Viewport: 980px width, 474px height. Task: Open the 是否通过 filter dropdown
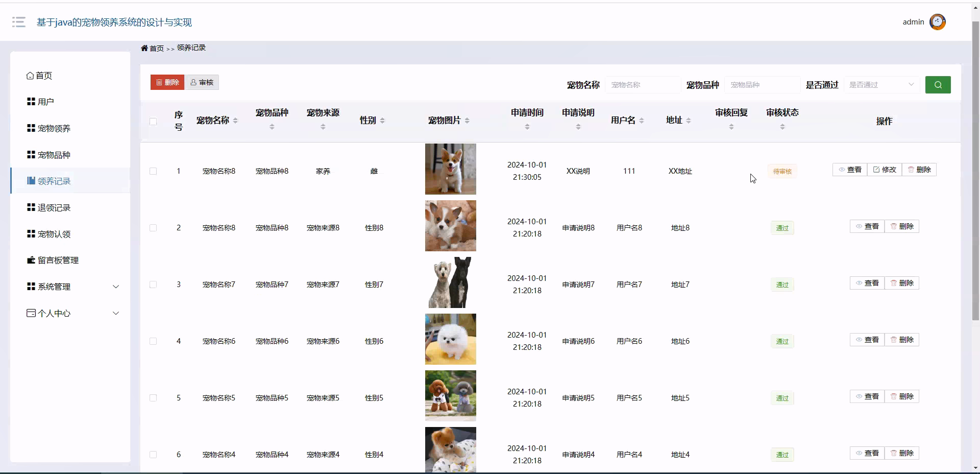click(881, 85)
